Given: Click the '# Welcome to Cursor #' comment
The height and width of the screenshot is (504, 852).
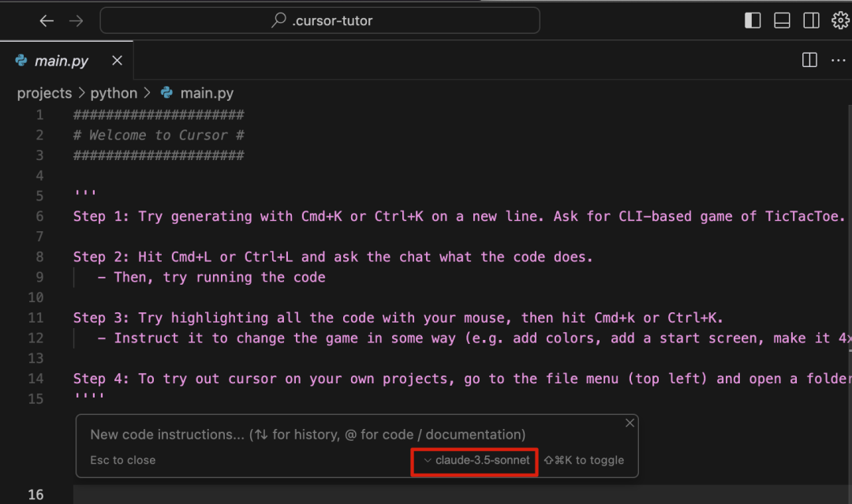Looking at the screenshot, I should (159, 135).
